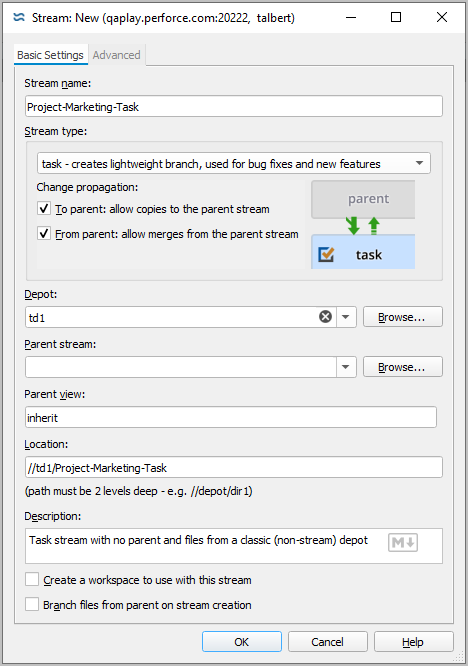Click the Stream name input field
This screenshot has height=666, width=468.
pos(234,107)
